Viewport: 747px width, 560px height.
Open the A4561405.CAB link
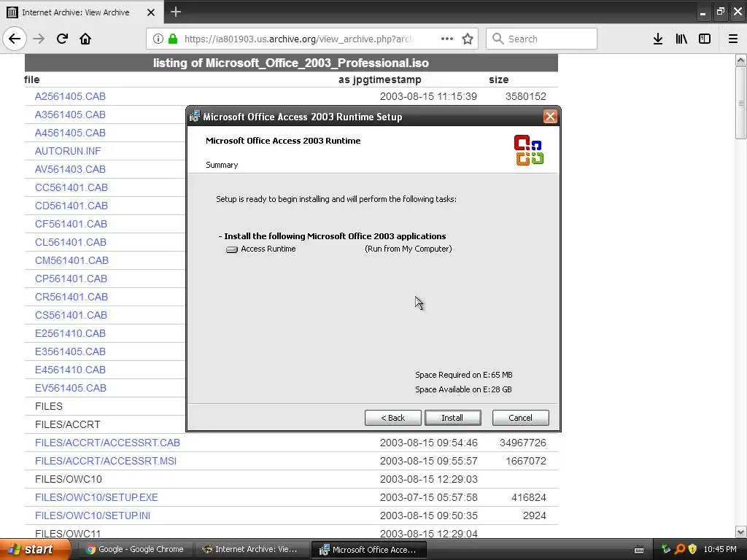tap(70, 133)
